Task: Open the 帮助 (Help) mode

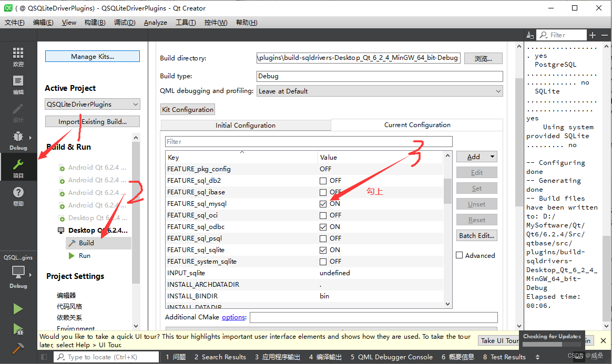Action: point(18,192)
